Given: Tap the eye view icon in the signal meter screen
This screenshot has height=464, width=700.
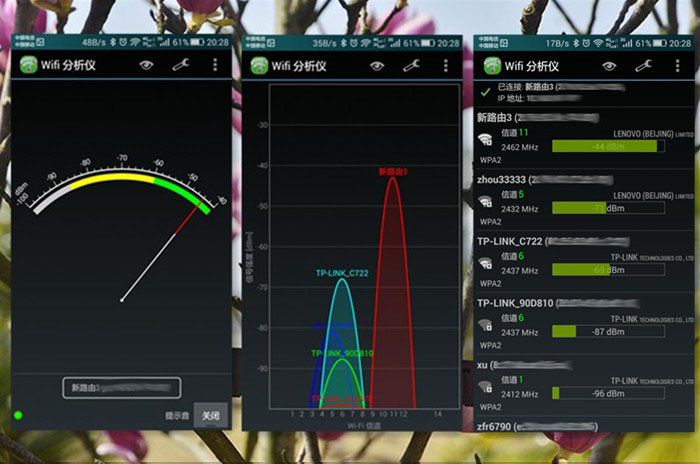Looking at the screenshot, I should tap(146, 65).
